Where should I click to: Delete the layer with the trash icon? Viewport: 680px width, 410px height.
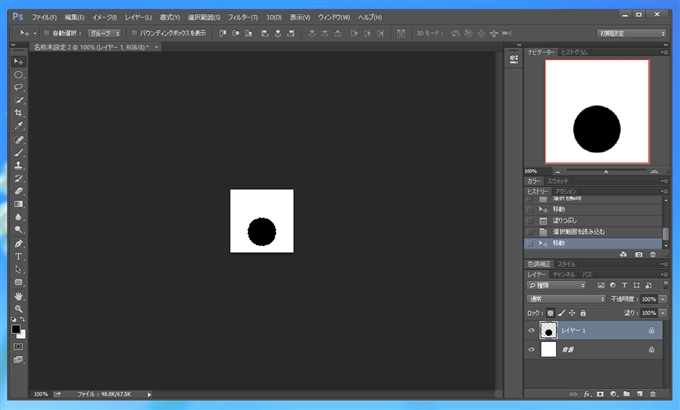[x=653, y=394]
